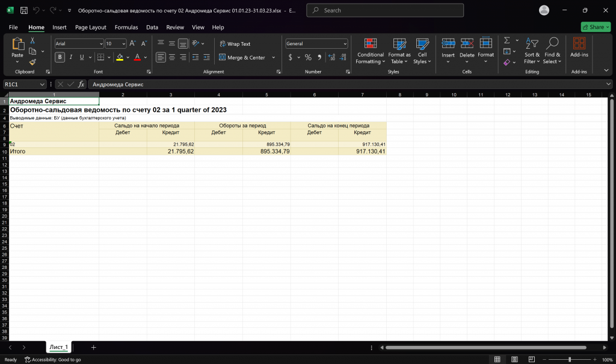Screen dimensions: 616x364
Task: Toggle Bold formatting
Action: pos(60,57)
